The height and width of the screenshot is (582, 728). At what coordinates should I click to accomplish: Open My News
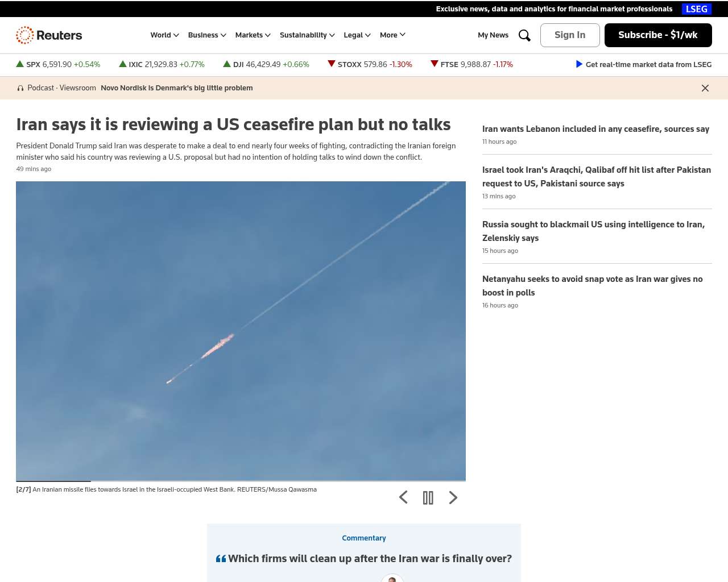(x=493, y=35)
